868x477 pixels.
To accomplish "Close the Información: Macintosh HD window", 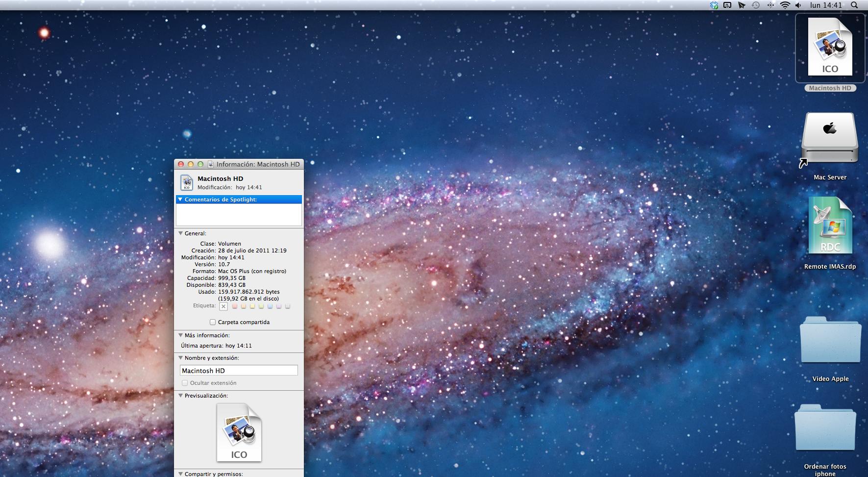I will [181, 164].
